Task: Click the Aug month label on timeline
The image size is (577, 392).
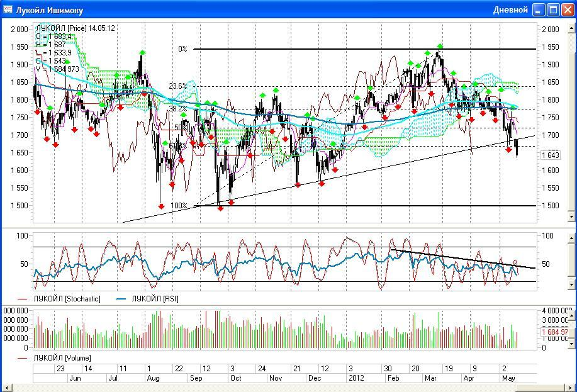Action: click(x=153, y=378)
